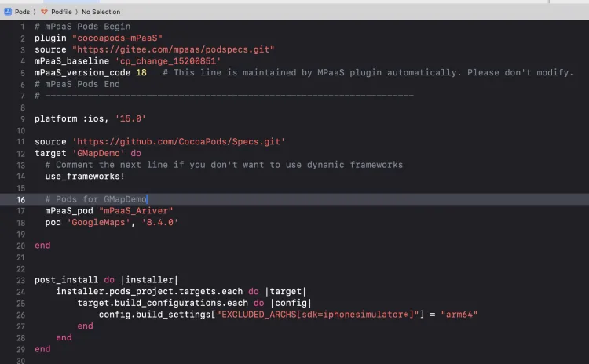Click the version string '8.4.0'
The width and height of the screenshot is (589, 364).
tap(160, 223)
